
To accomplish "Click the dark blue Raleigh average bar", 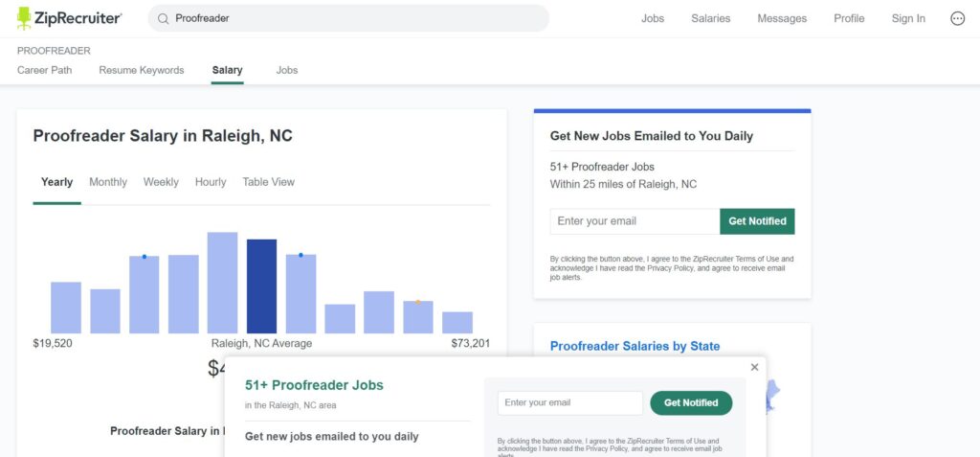I will (x=261, y=286).
